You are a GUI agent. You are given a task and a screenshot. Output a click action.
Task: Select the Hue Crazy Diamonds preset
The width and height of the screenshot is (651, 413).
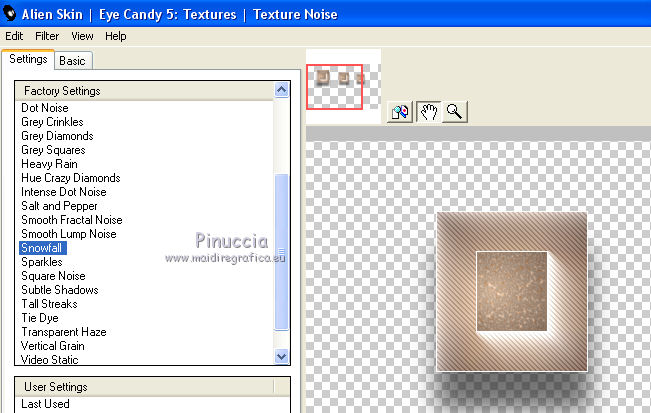click(71, 178)
